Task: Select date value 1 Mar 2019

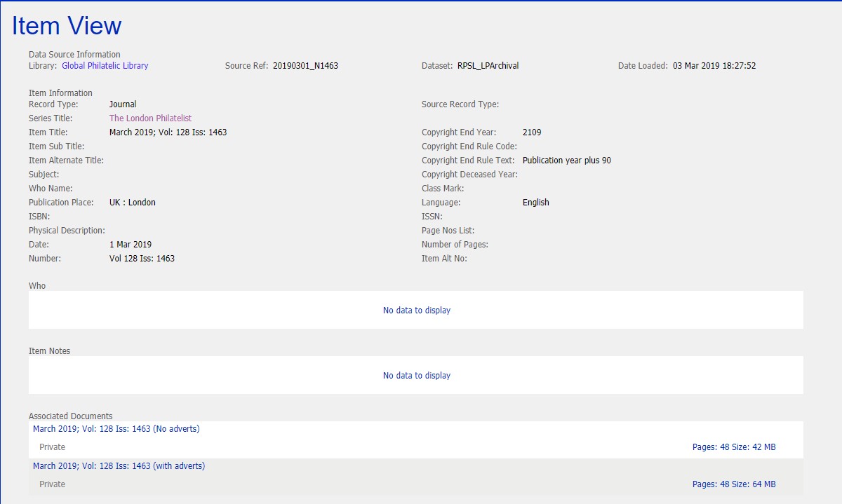Action: point(131,245)
